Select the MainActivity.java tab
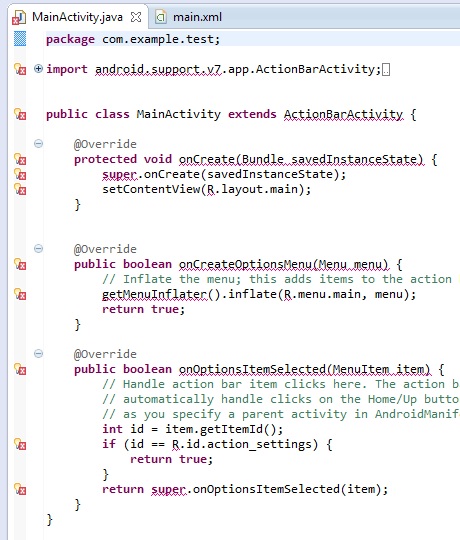 pos(77,17)
